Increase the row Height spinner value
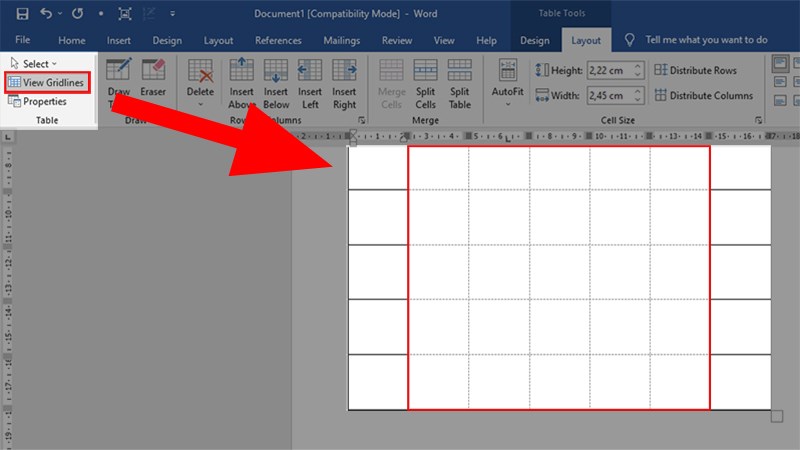The height and width of the screenshot is (450, 800). [638, 66]
